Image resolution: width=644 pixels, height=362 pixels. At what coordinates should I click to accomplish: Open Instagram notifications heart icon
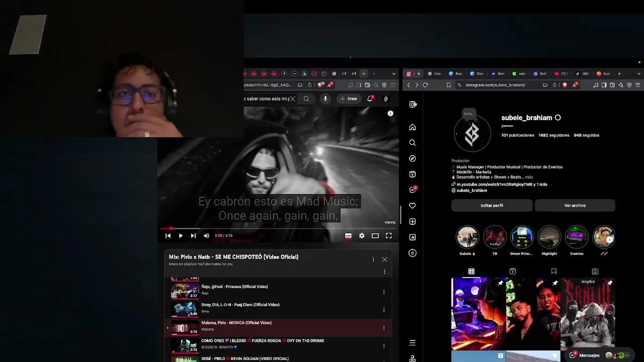(413, 206)
